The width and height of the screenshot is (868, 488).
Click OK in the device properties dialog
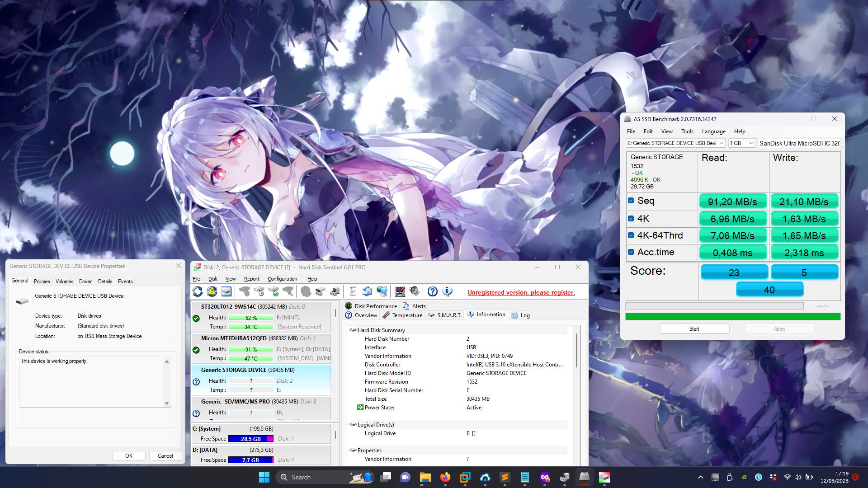click(129, 456)
